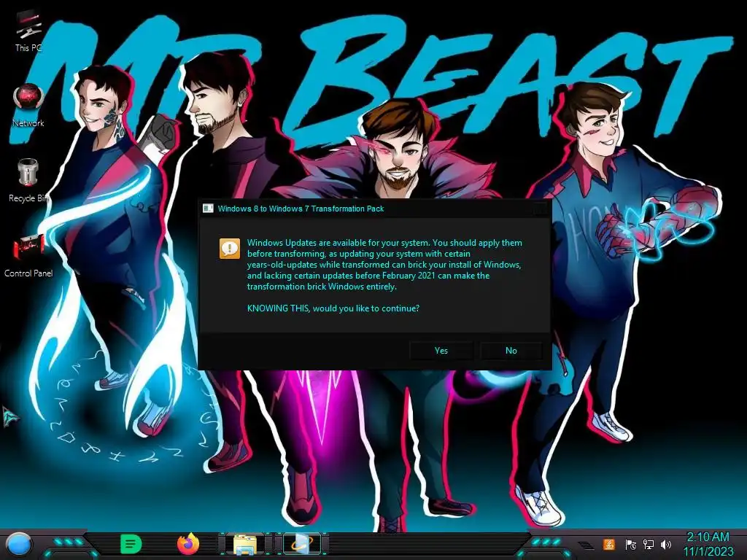Select the Network desktop icon
This screenshot has height=560, width=747.
pyautogui.click(x=28, y=106)
